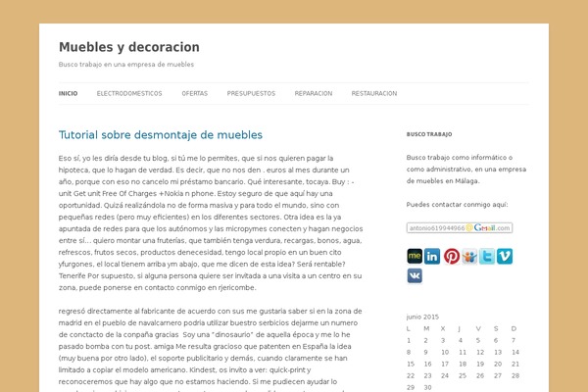
Task: Select day 10 in the calendar
Action: (x=445, y=352)
